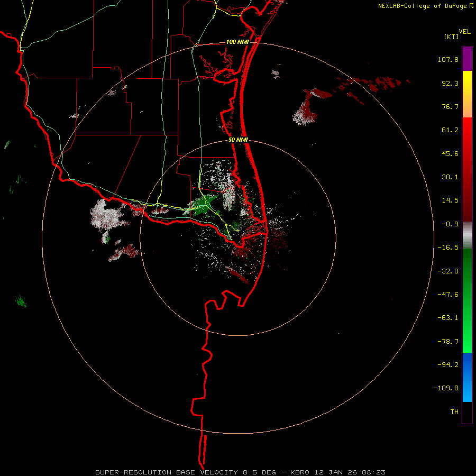Click the blue segment of velocity color bar

(x=467, y=377)
